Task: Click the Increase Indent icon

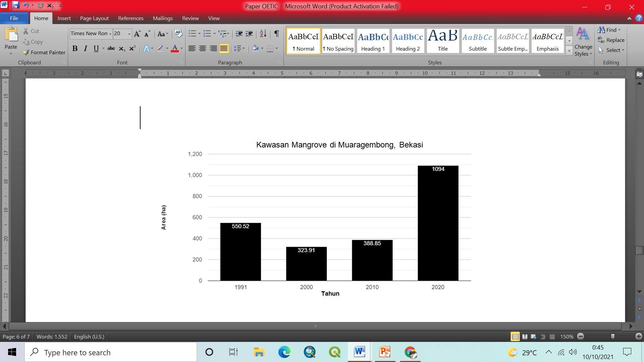Action: pyautogui.click(x=249, y=34)
